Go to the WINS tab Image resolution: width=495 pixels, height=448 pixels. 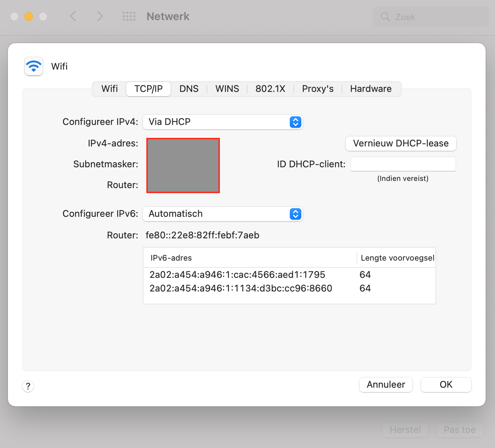[227, 89]
